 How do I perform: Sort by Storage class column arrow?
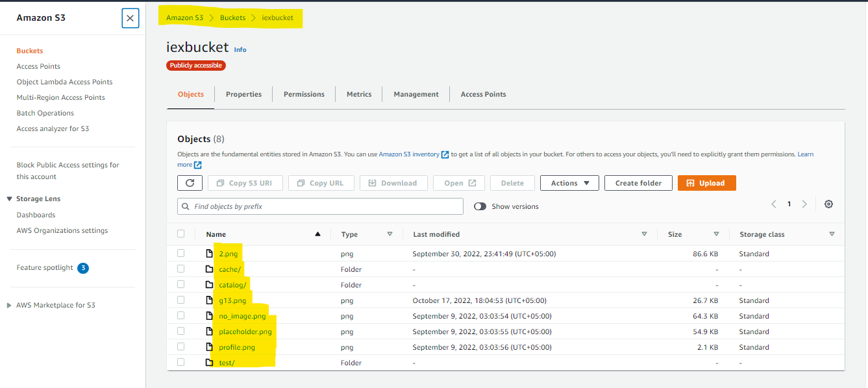click(832, 234)
